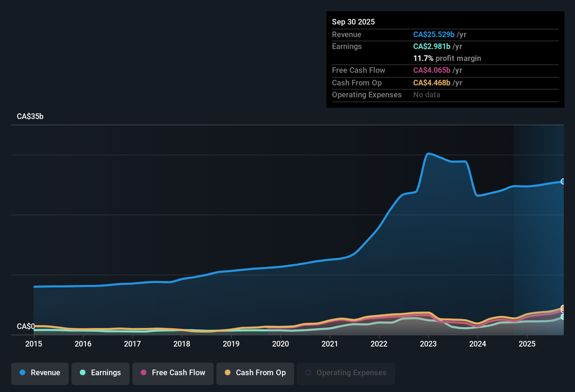Toggle the Earnings series off
This screenshot has width=575, height=392.
pyautogui.click(x=100, y=373)
